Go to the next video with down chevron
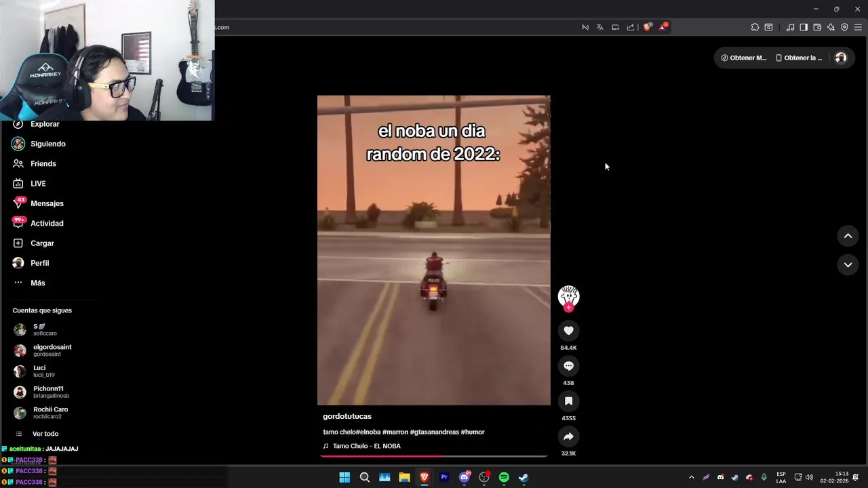 [x=848, y=265]
